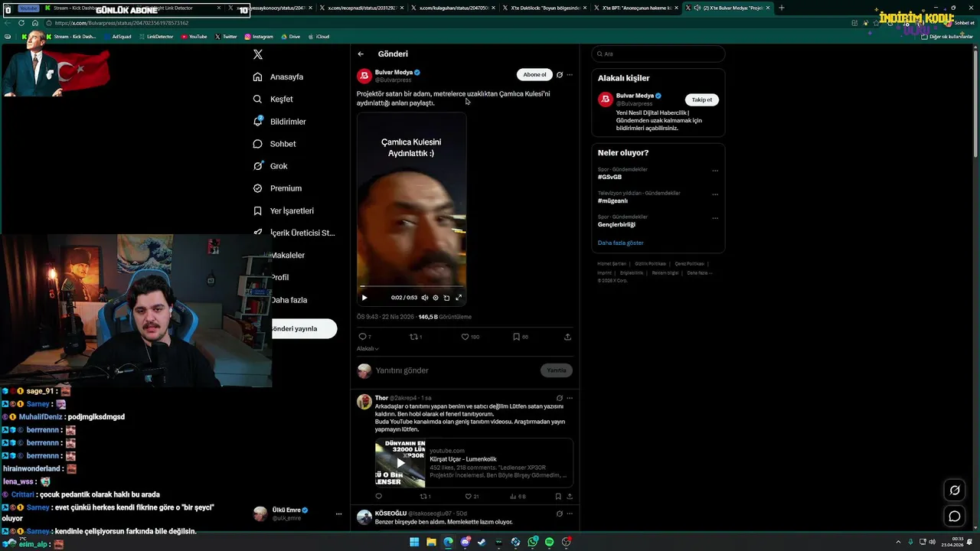The width and height of the screenshot is (980, 551).
Task: Click Daha fazla göster link
Action: point(621,243)
